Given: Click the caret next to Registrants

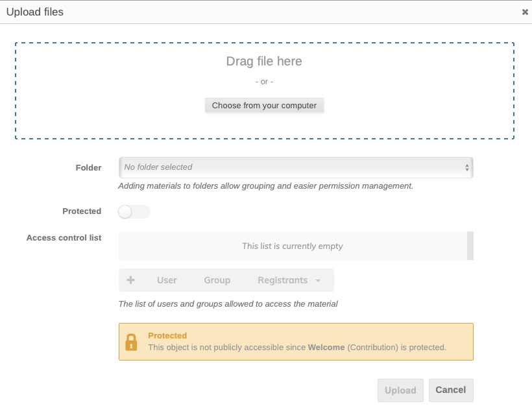Looking at the screenshot, I should (318, 281).
